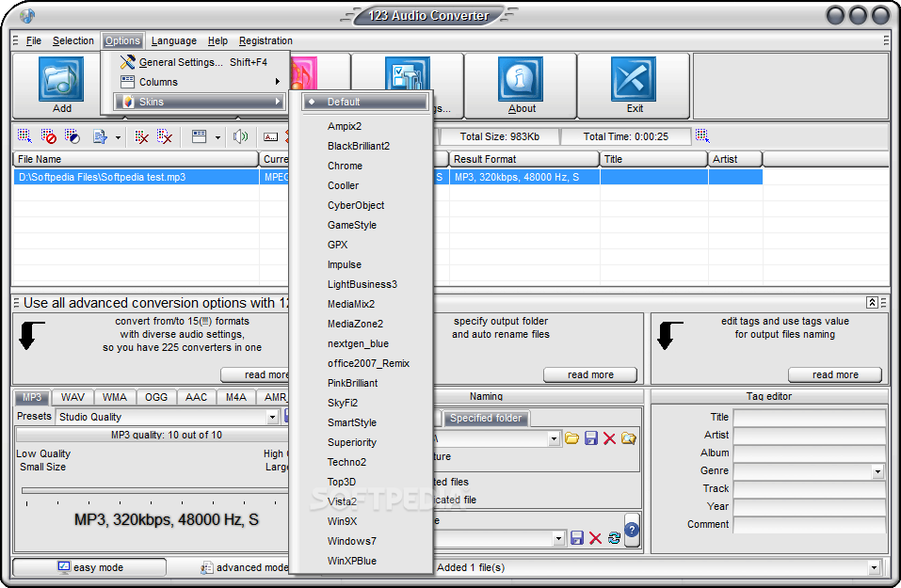Open the Genre dropdown in Tag editor
This screenshot has width=901, height=588.
coord(877,471)
